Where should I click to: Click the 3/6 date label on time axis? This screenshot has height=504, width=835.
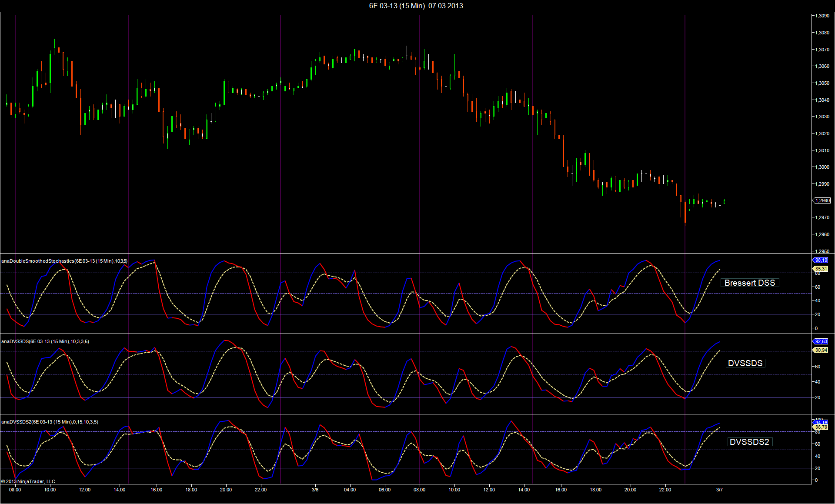(315, 490)
